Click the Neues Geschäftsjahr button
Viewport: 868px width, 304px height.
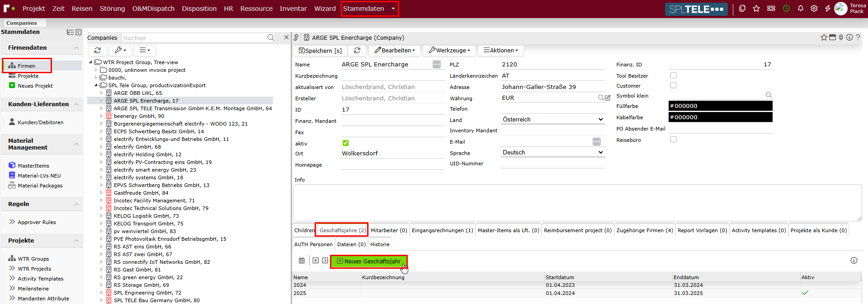(369, 262)
